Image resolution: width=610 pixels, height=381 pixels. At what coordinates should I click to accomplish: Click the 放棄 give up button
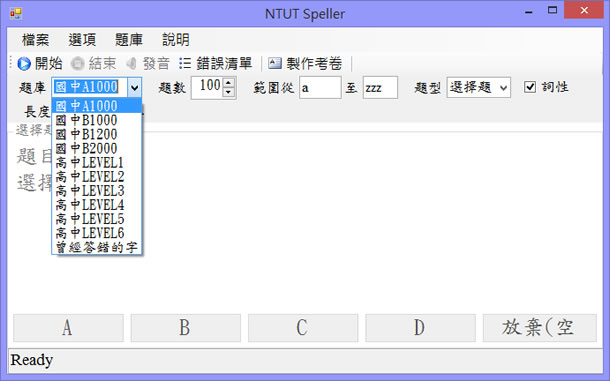coord(540,328)
